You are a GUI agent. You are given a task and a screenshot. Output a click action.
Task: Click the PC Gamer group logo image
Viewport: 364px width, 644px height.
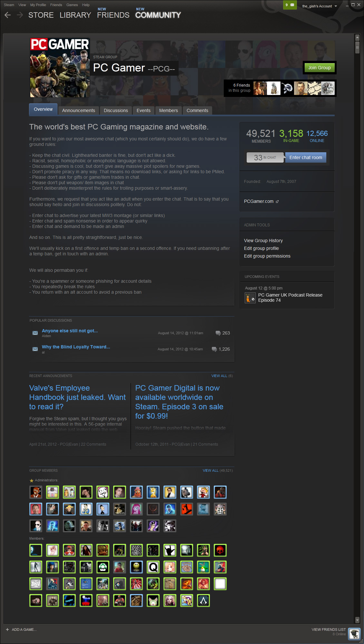(x=60, y=68)
